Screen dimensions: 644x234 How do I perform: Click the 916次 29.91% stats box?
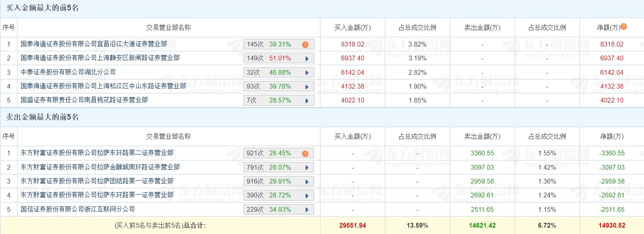279,181
